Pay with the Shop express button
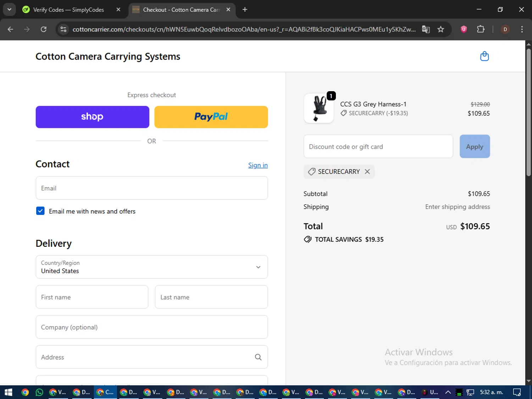 pos(92,117)
